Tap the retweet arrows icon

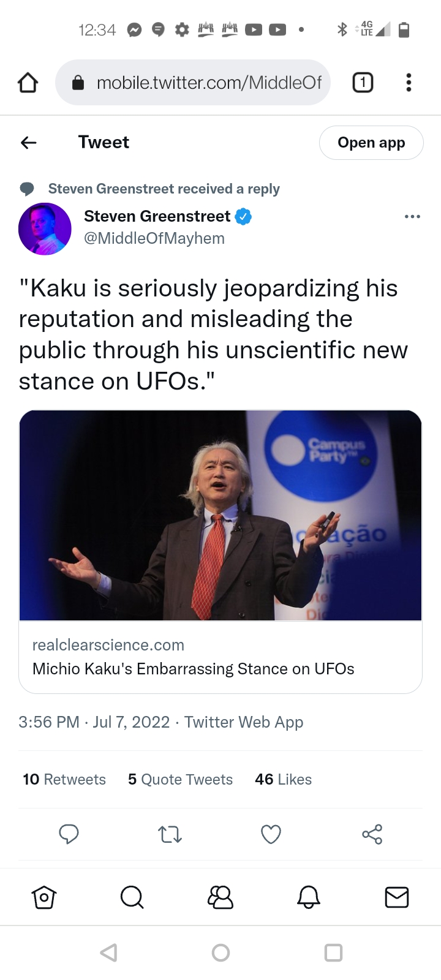click(170, 834)
